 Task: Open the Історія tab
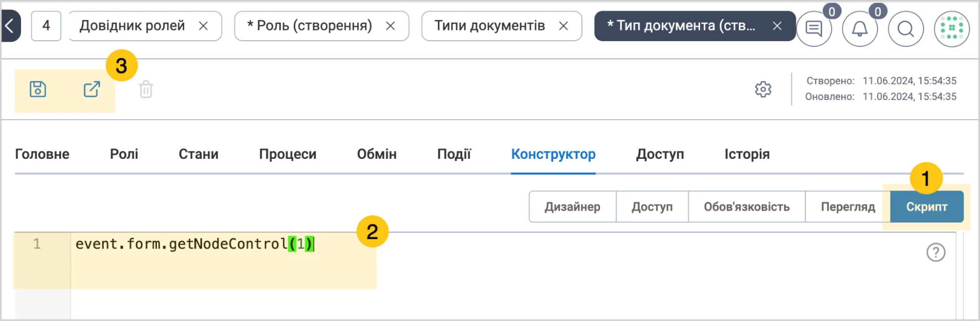(x=747, y=154)
